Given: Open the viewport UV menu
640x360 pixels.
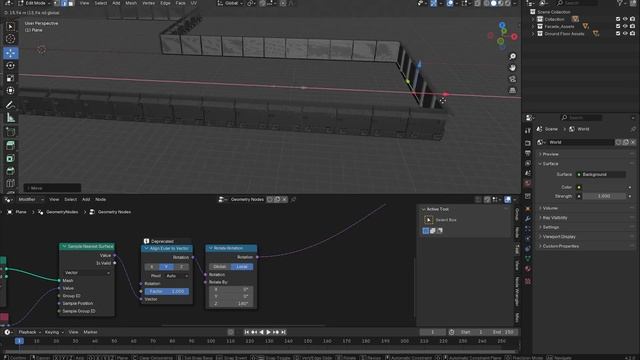Looking at the screenshot, I should (194, 3).
